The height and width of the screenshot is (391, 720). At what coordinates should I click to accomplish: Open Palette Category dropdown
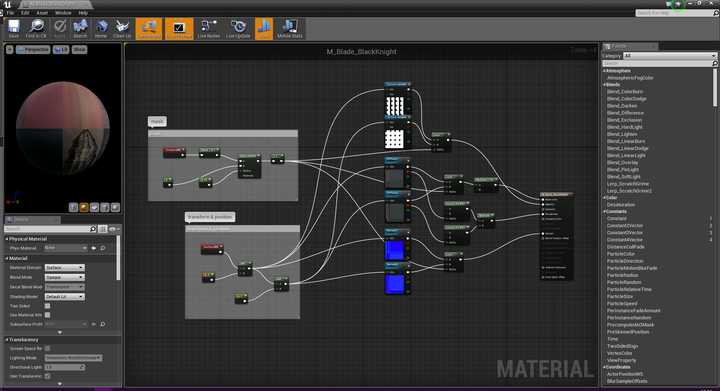tap(670, 56)
